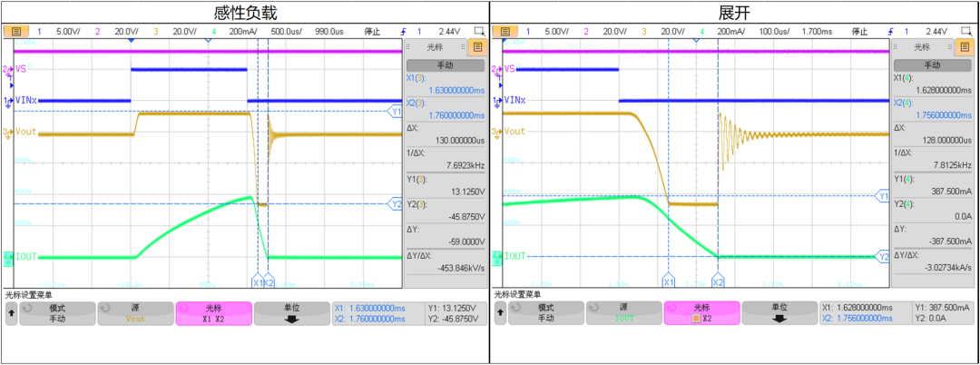This screenshot has width=980, height=365.
Task: Click the 1.760000000ms X2 value in left sidebar
Action: [455, 115]
